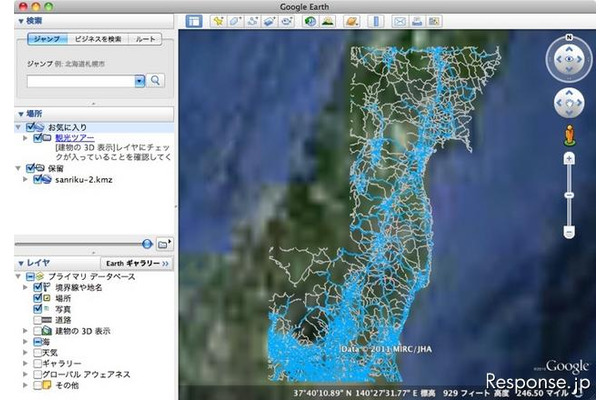This screenshot has width=610, height=400.
Task: Show the ruler tool
Action: coord(376,21)
